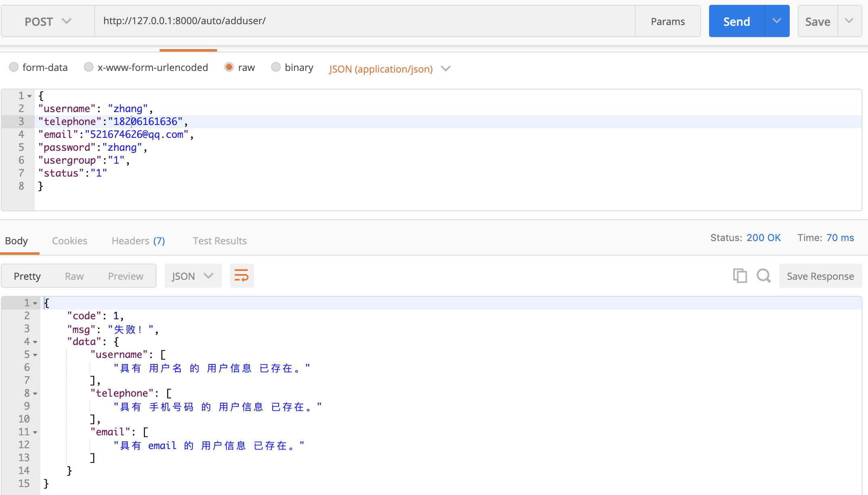Open the response JSON format dropdown

[x=193, y=276]
